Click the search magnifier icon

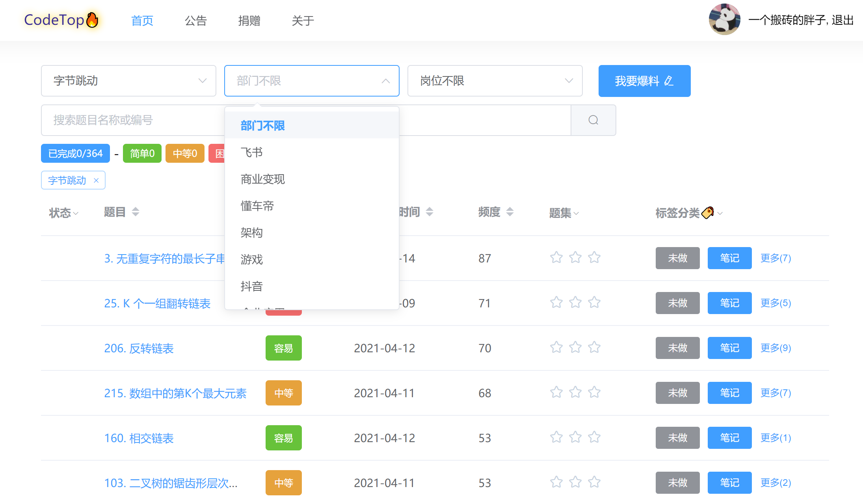[x=593, y=120]
